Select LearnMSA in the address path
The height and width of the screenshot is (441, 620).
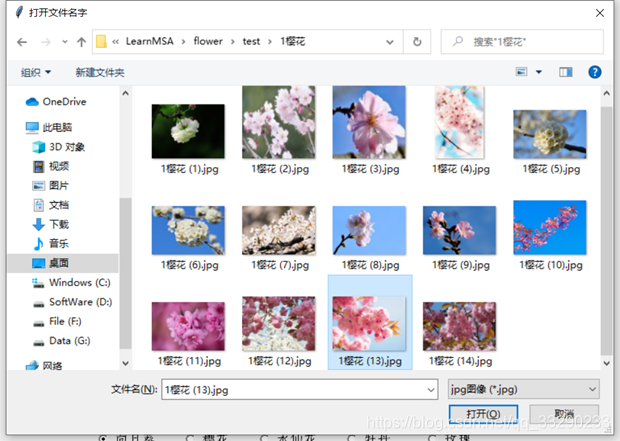[149, 41]
